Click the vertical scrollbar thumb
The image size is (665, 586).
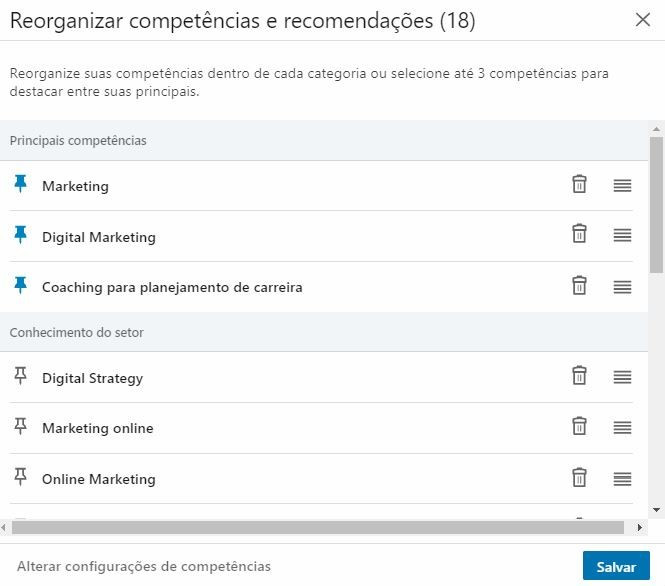[x=657, y=204]
